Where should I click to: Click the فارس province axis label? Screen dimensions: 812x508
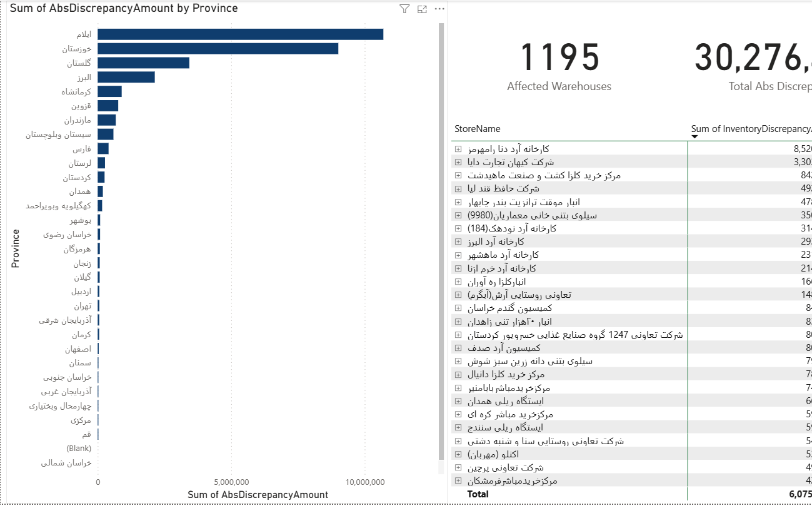point(82,149)
